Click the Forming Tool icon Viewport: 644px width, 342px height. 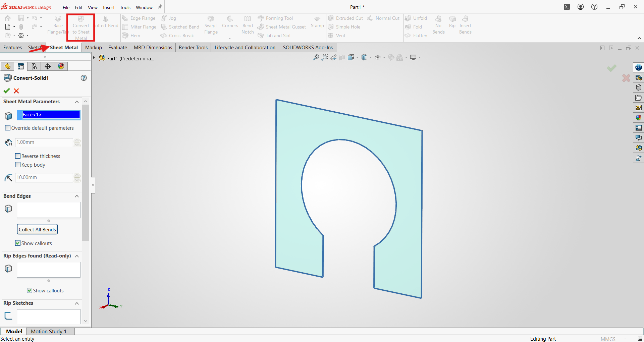point(261,18)
